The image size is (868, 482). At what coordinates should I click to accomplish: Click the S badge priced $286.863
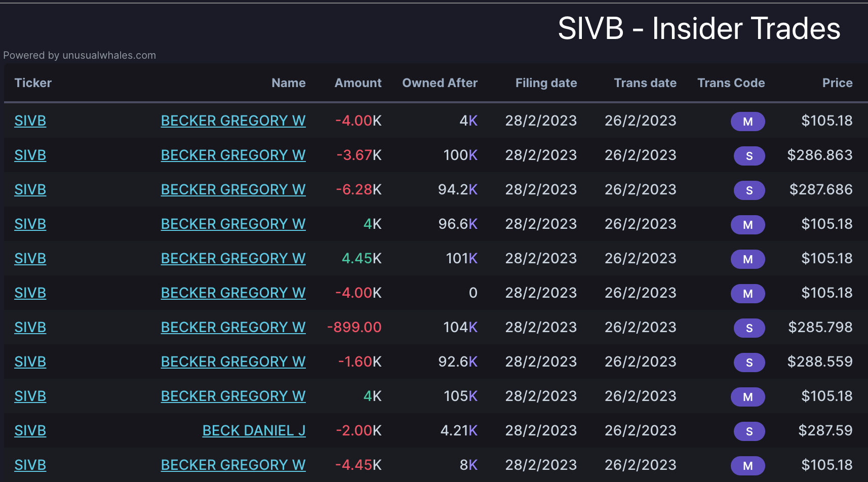[x=749, y=156]
